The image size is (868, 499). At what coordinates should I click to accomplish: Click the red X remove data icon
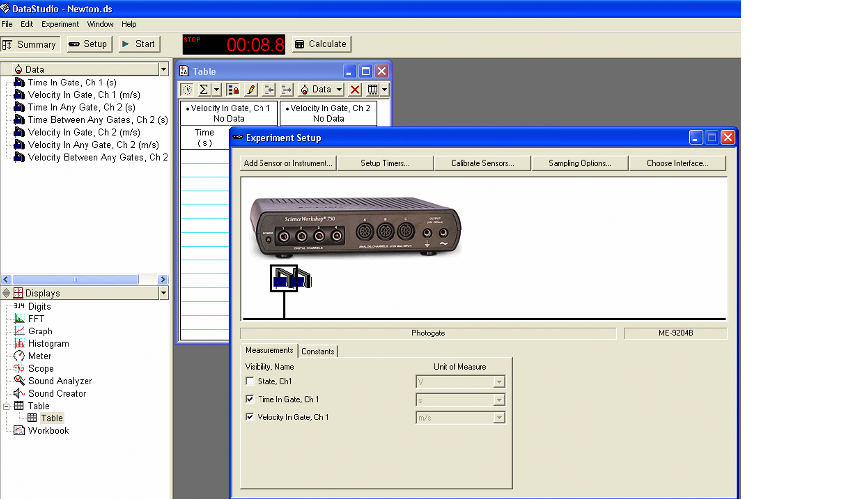pos(355,90)
